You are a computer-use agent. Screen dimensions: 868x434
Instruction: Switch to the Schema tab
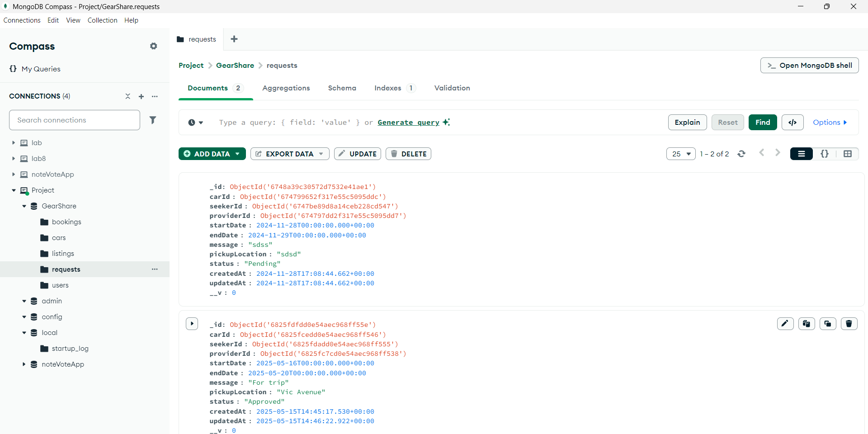pyautogui.click(x=342, y=88)
